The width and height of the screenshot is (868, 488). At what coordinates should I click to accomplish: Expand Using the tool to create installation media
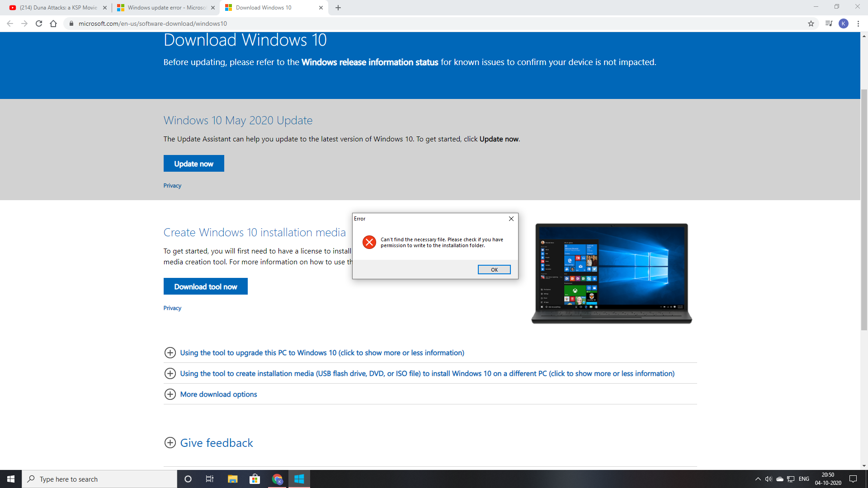[419, 374]
